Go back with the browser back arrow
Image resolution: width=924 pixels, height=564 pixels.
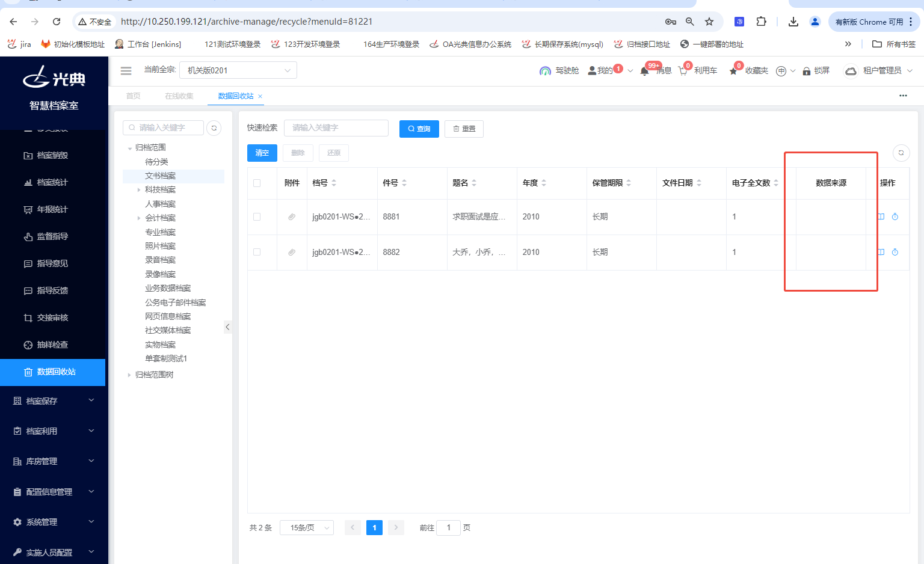click(13, 22)
